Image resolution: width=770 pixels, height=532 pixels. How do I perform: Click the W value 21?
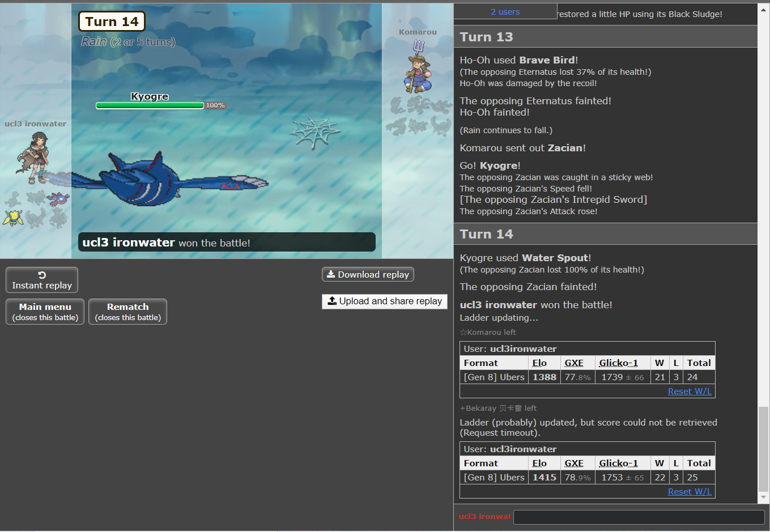660,377
